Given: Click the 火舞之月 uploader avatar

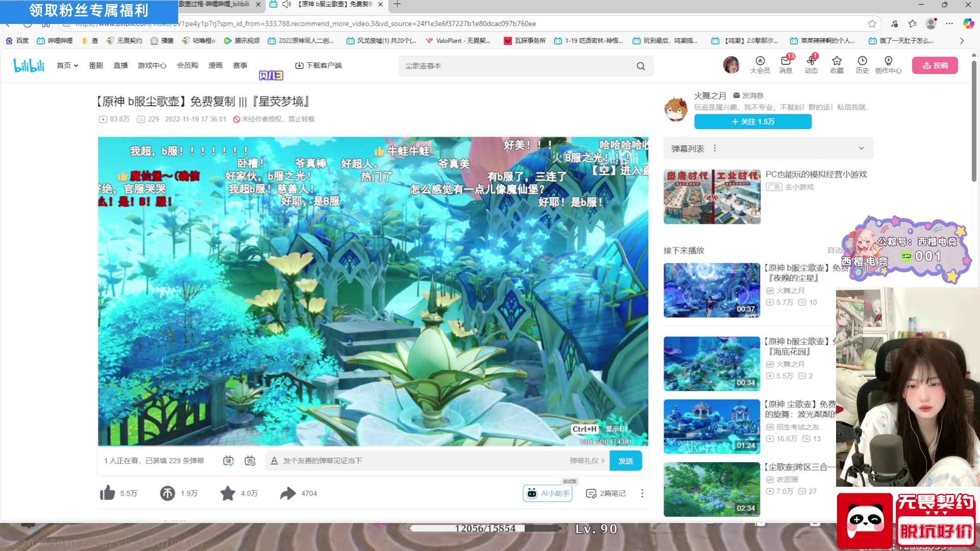Looking at the screenshot, I should pos(676,109).
